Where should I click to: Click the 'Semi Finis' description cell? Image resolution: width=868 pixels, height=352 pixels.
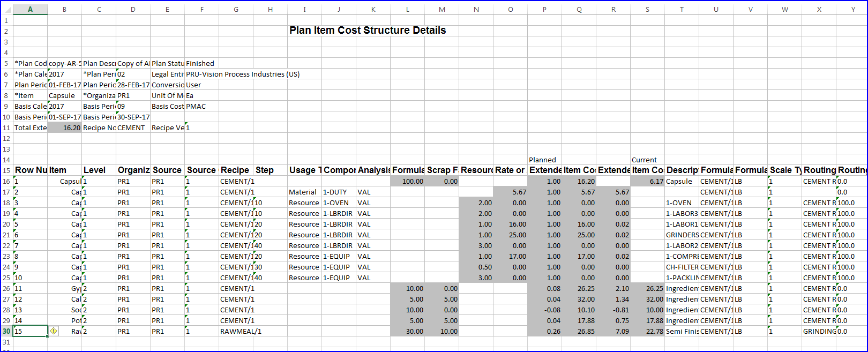pos(682,331)
